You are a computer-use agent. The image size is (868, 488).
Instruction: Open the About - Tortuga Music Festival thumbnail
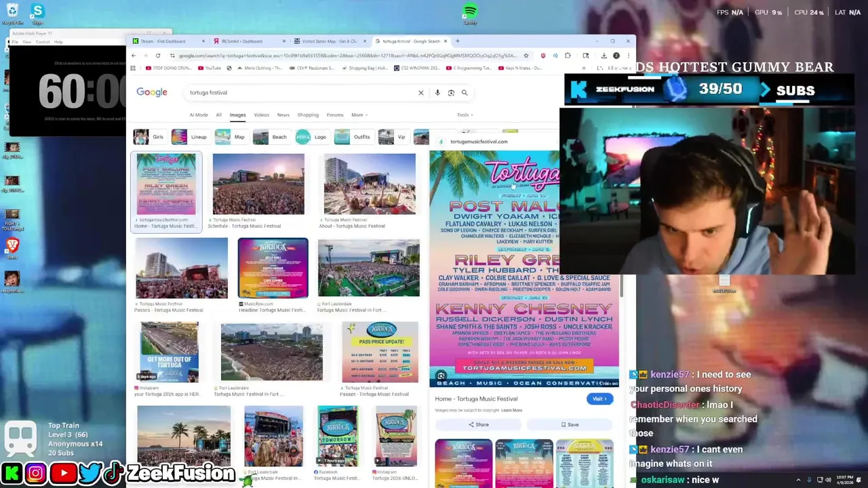click(370, 184)
